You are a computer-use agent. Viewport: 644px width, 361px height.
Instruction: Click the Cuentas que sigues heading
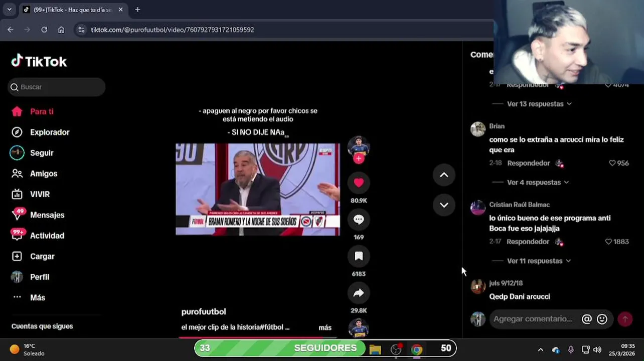42,326
